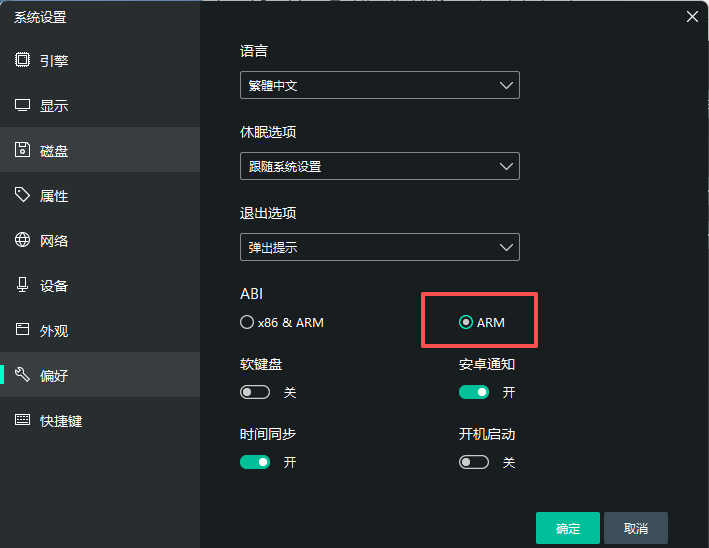Click the display (显示) monitor icon
The height and width of the screenshot is (548, 709).
click(x=22, y=105)
